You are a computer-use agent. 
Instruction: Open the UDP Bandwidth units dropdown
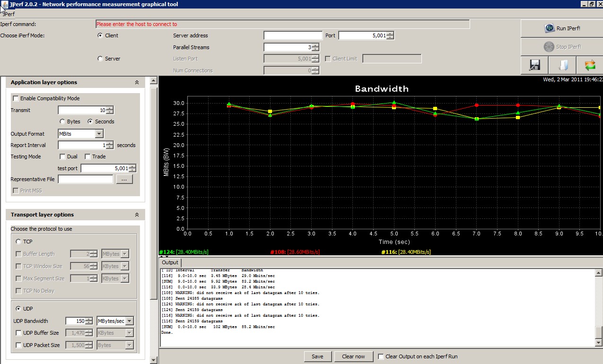(129, 321)
